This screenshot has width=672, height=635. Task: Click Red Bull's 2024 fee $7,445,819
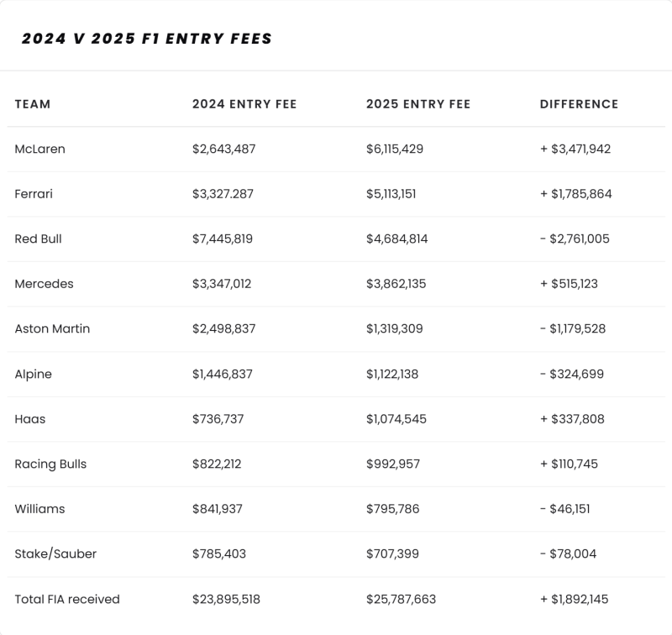pyautogui.click(x=223, y=239)
